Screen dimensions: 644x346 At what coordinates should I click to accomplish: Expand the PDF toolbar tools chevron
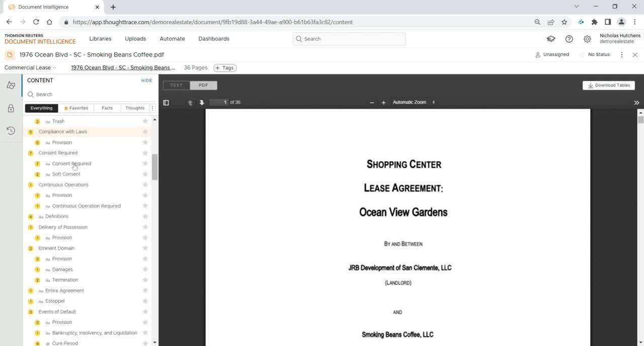(x=636, y=102)
